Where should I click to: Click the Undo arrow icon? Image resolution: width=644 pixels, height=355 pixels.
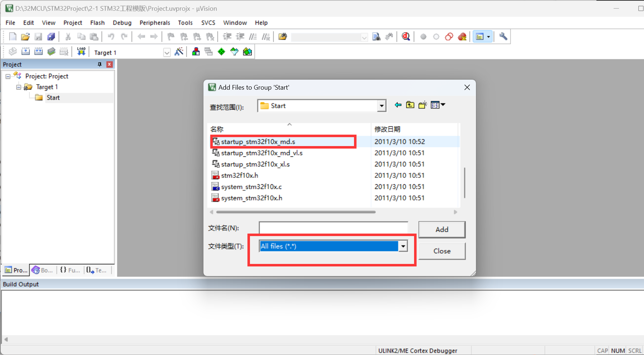[x=111, y=36]
